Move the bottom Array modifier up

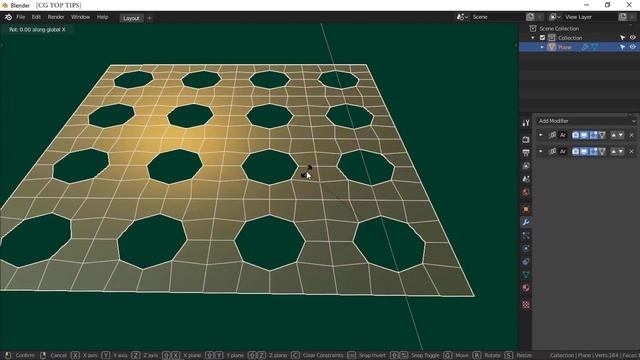tap(613, 151)
